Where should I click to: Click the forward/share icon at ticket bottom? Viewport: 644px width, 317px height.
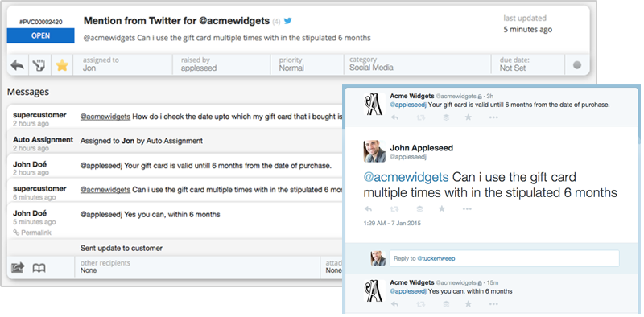pos(18,268)
